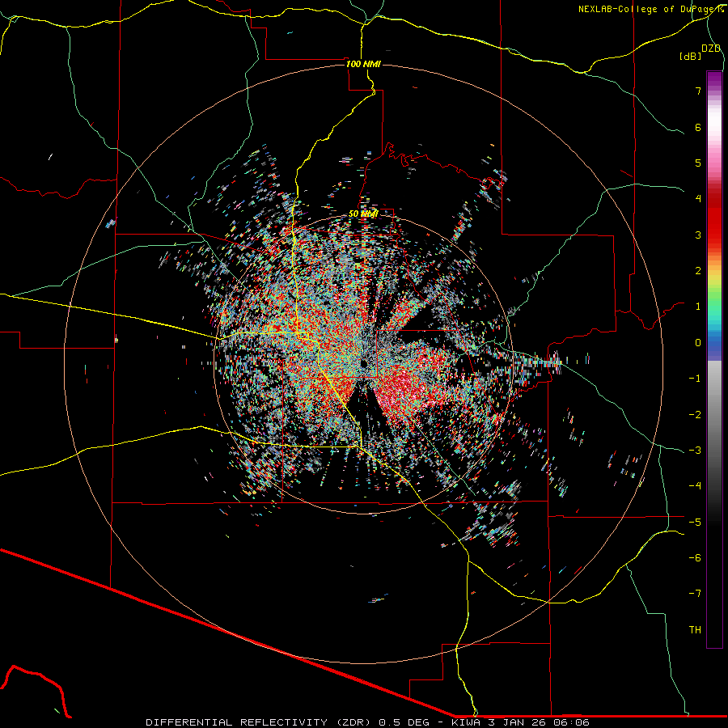Click the '-2' tick label on color scale

point(695,415)
